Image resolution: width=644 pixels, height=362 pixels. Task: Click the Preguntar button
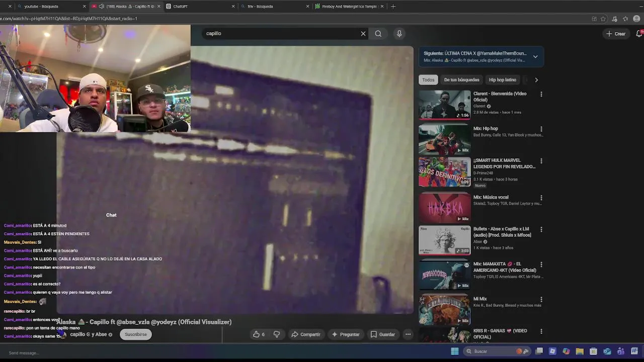(x=345, y=334)
